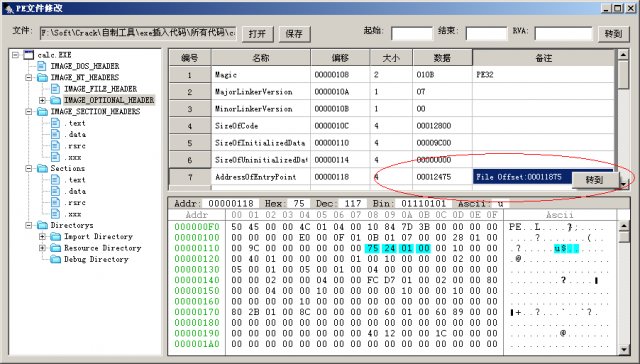Select the AddressOfEntryPoint table row
This screenshot has height=364, width=640.
click(x=391, y=177)
